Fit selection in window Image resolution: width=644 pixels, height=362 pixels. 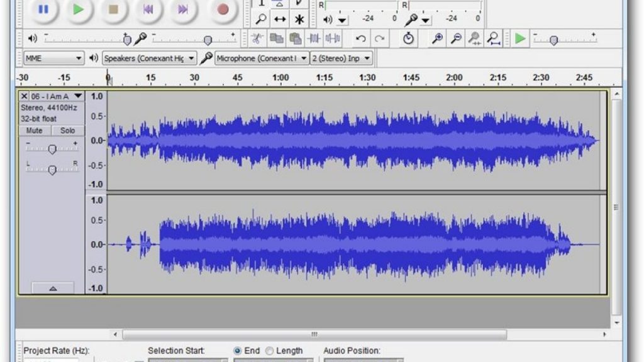pyautogui.click(x=475, y=38)
